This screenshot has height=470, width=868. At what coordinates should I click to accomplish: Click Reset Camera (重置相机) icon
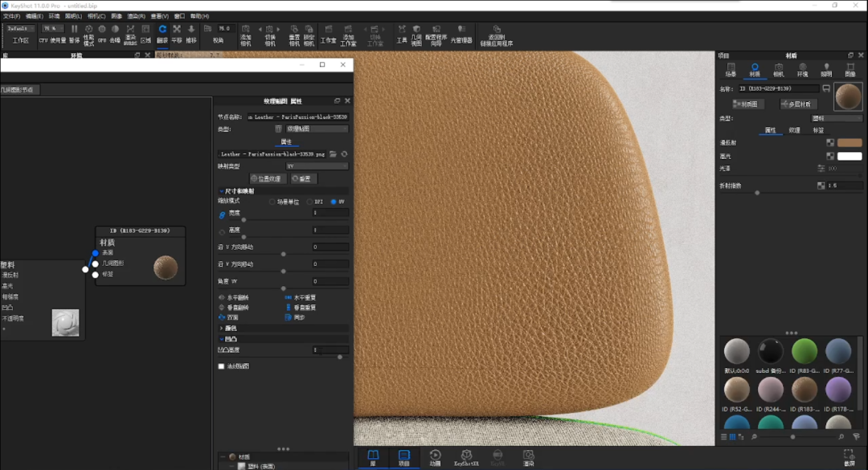tap(294, 35)
